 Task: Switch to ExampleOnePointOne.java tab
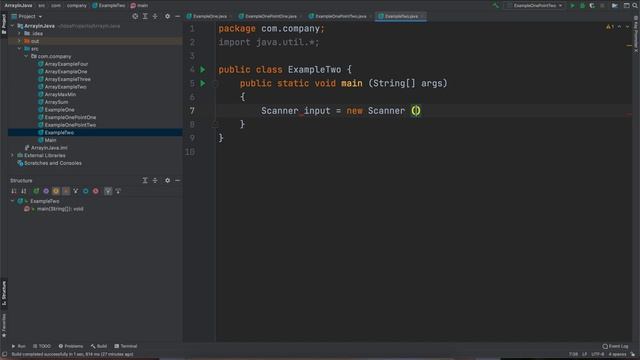(268, 16)
